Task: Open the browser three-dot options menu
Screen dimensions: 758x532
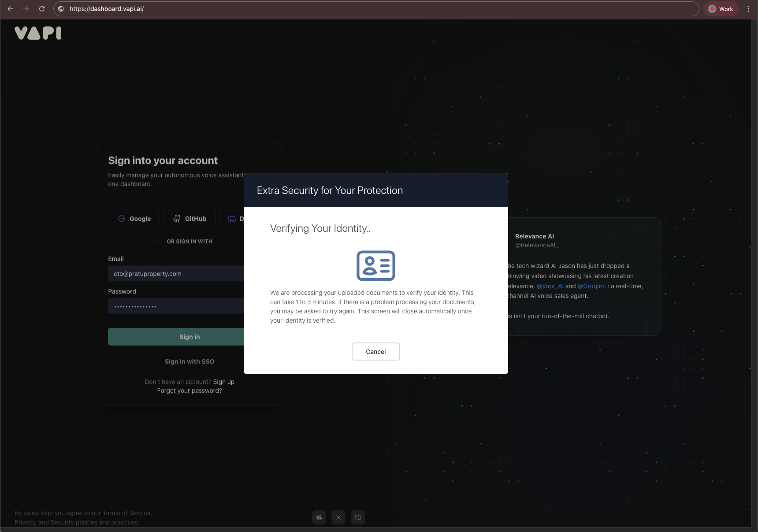Action: [748, 9]
